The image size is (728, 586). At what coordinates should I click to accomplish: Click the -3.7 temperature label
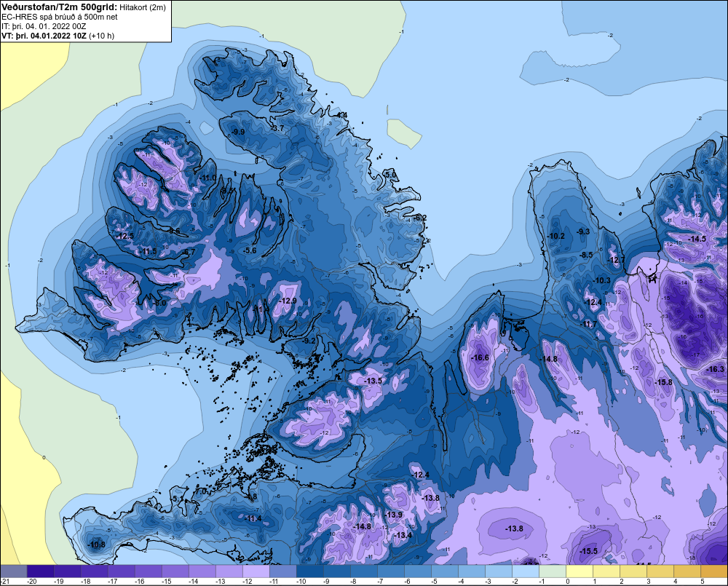[277, 127]
